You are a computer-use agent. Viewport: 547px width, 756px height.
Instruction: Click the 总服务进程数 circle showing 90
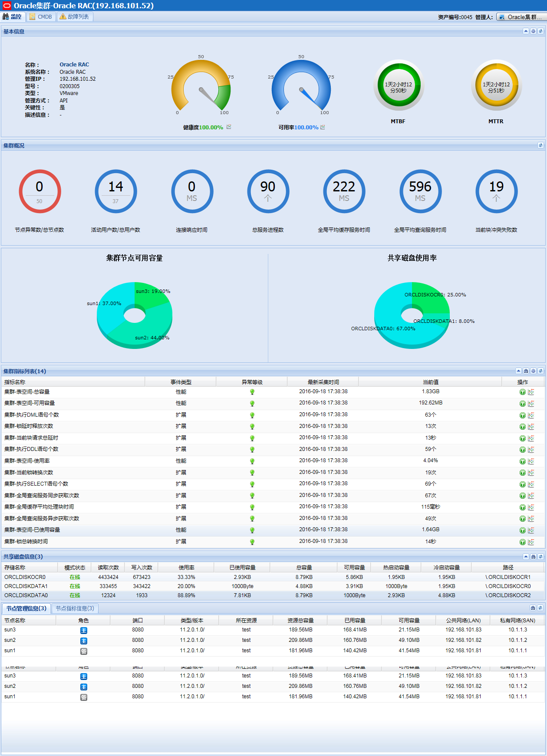(268, 191)
